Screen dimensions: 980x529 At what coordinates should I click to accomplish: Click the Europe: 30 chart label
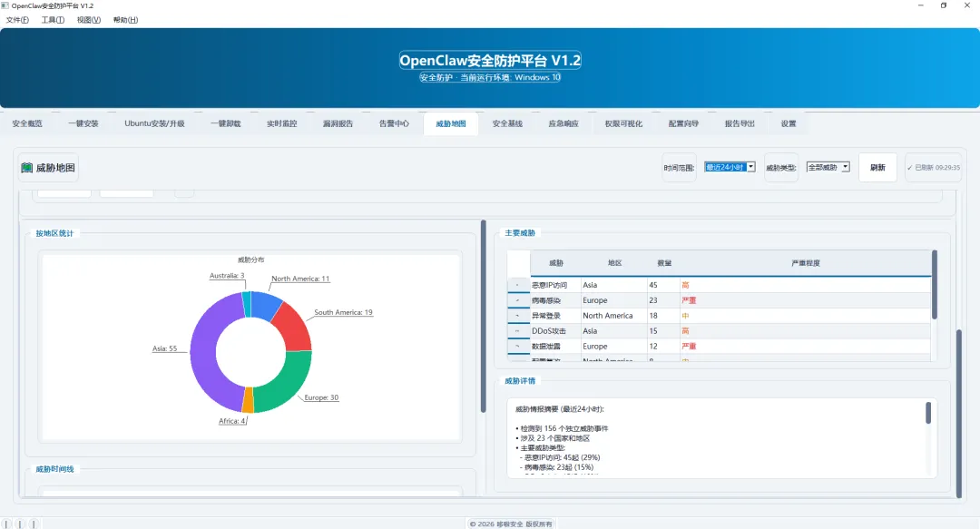tap(321, 397)
